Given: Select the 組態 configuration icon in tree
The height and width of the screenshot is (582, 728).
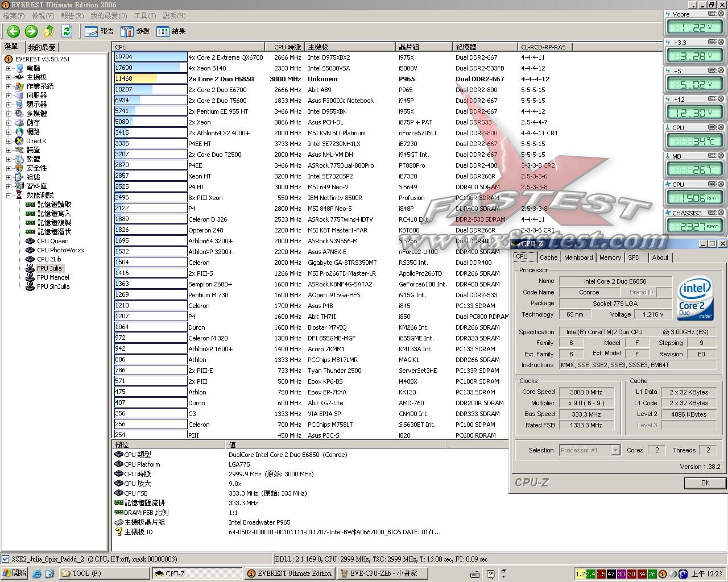Looking at the screenshot, I should point(19,177).
